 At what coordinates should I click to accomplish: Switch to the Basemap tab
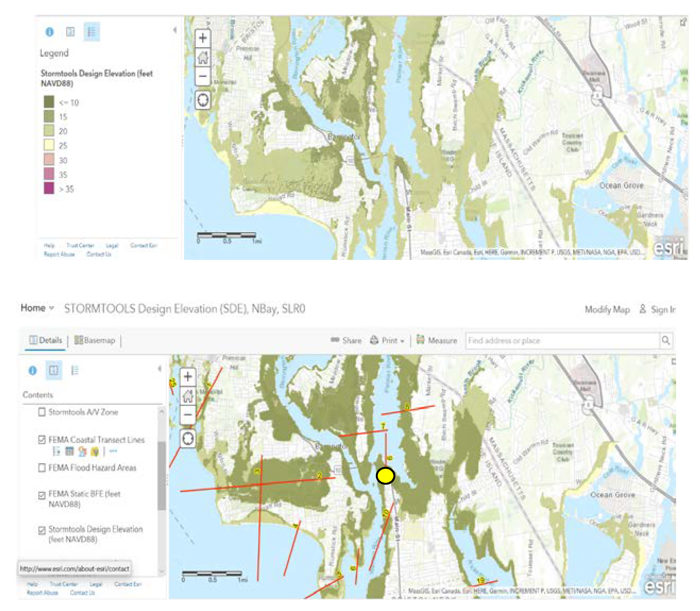[x=95, y=340]
